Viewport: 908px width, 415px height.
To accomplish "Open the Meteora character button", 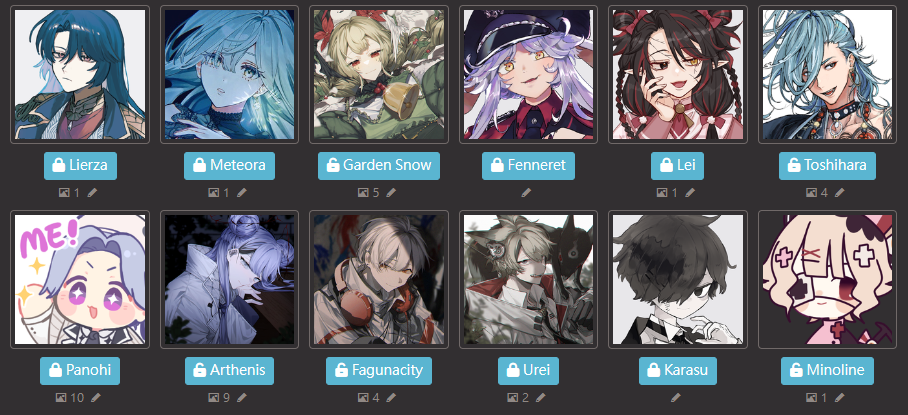I will tap(229, 166).
